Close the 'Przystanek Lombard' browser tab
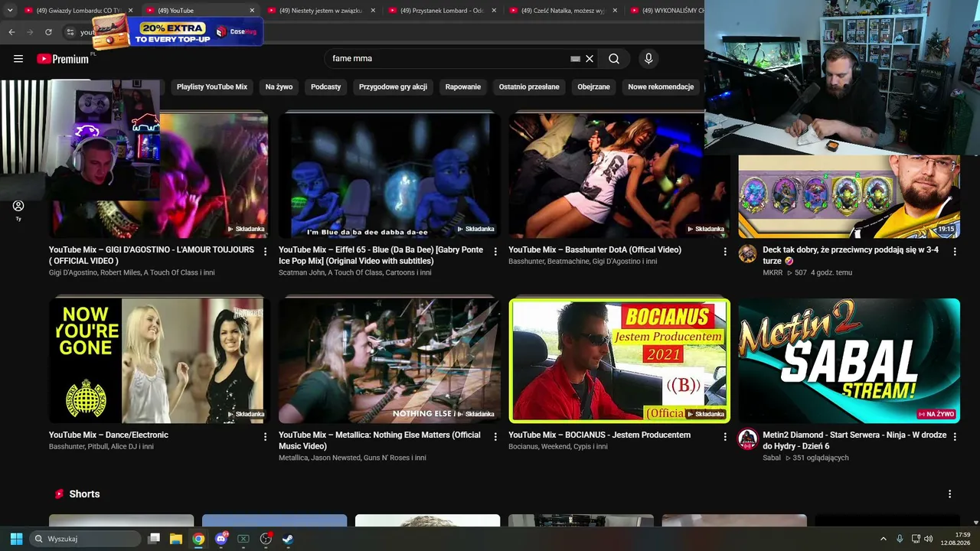Viewport: 980px width, 551px height. coord(494,11)
